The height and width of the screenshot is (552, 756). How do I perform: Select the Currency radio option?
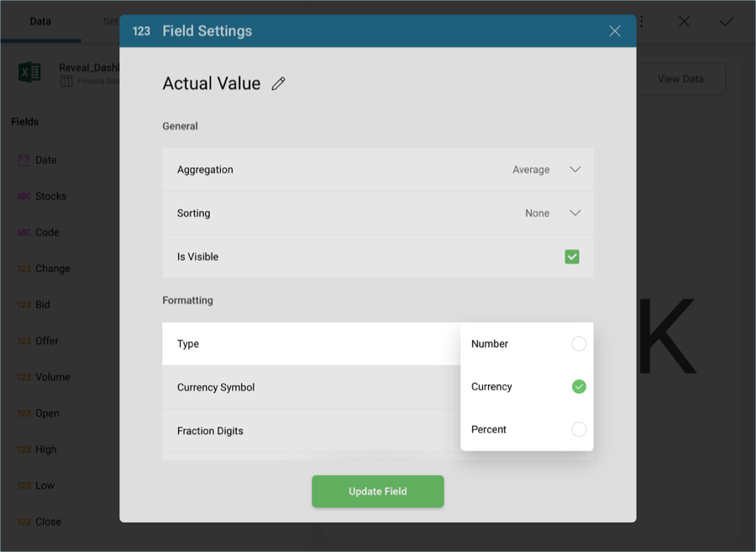point(579,386)
